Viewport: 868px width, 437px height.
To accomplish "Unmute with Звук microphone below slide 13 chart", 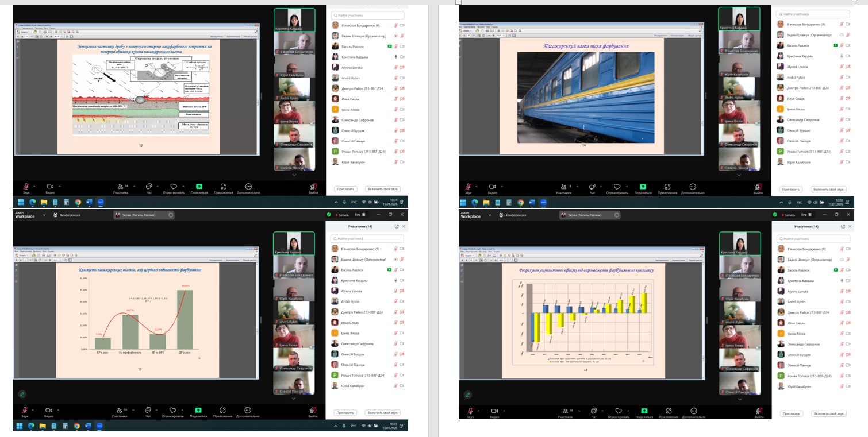I will (x=26, y=411).
